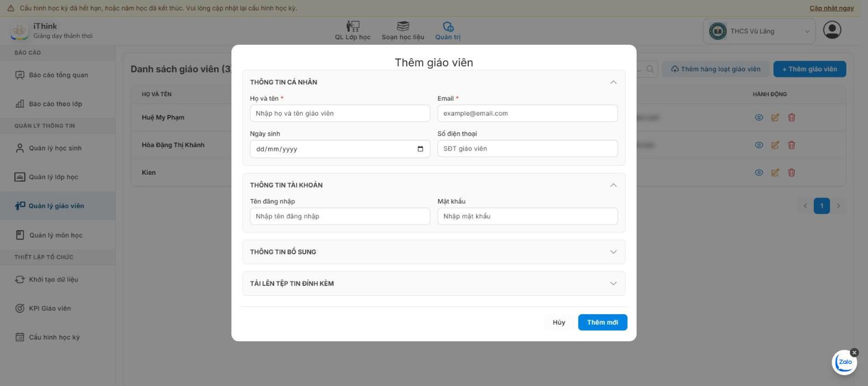This screenshot has height=386, width=868.
Task: Click the Hủy button
Action: click(559, 322)
